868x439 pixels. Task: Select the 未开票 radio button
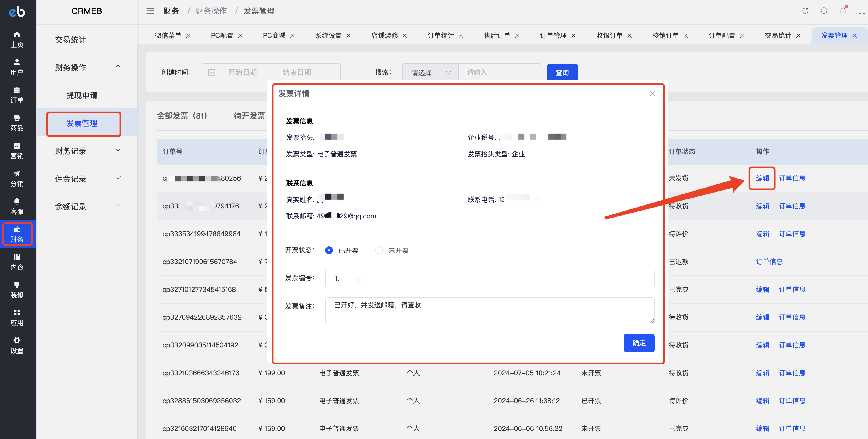pyautogui.click(x=379, y=250)
